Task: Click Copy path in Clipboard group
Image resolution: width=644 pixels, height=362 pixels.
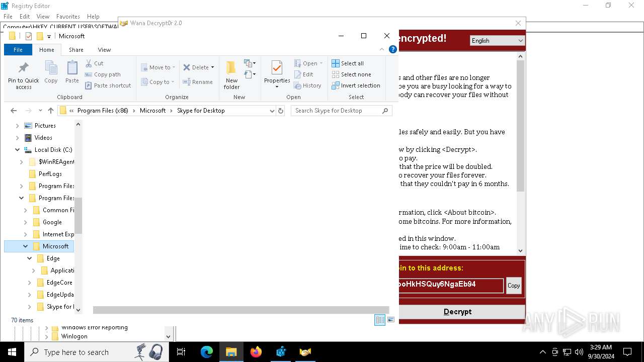Action: [x=103, y=74]
